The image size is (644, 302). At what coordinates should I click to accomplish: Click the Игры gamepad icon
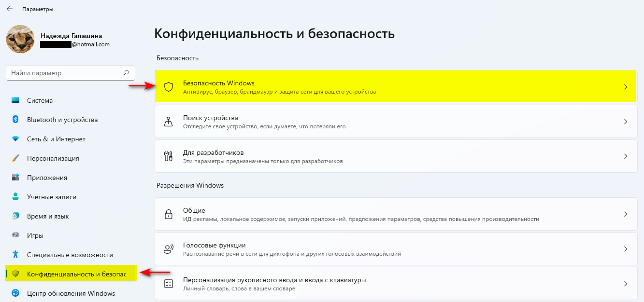15,235
